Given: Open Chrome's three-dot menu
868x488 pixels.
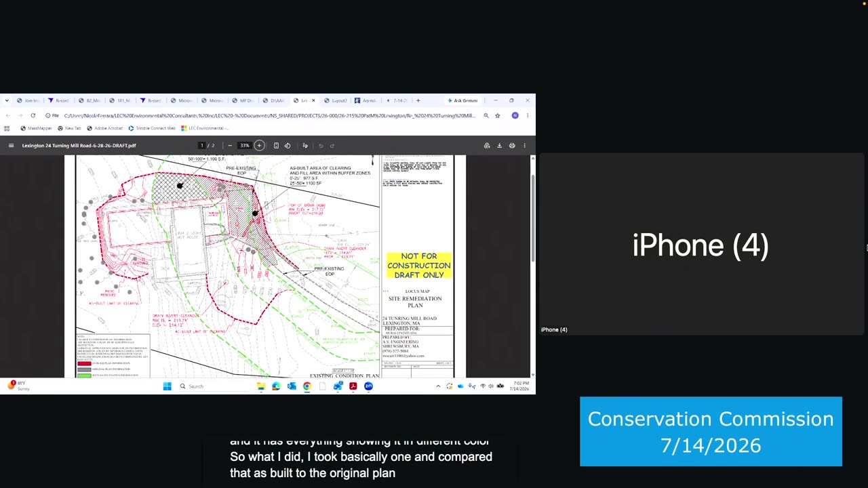Looking at the screenshot, I should [527, 115].
